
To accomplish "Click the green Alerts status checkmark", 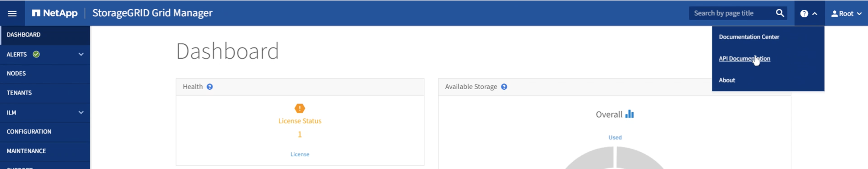I will tap(37, 54).
